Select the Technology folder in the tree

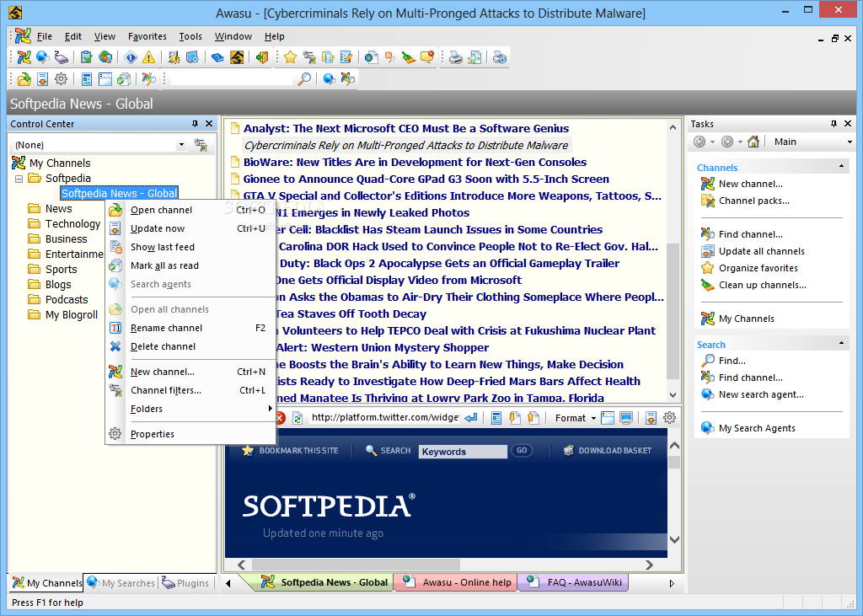(x=72, y=224)
